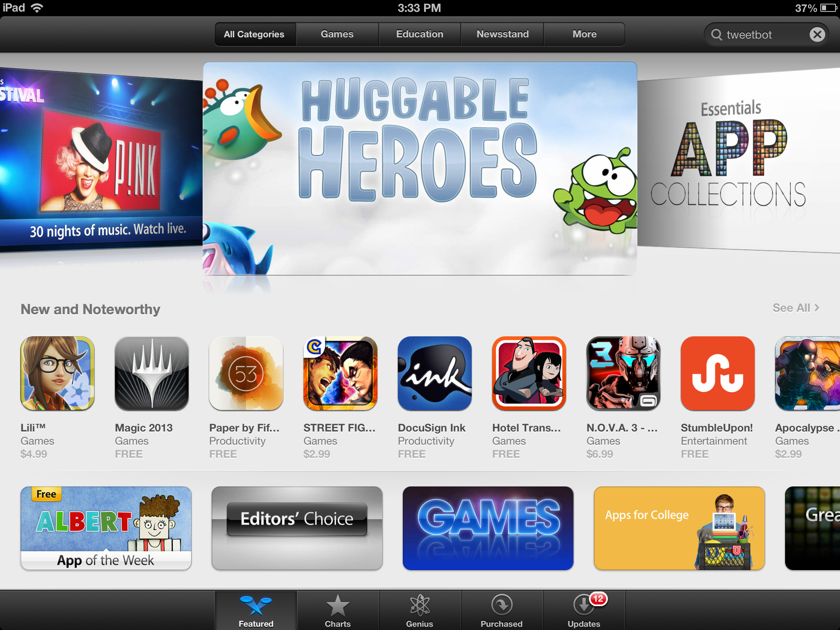Open Purchased apps section
Image resolution: width=840 pixels, height=630 pixels.
click(500, 609)
